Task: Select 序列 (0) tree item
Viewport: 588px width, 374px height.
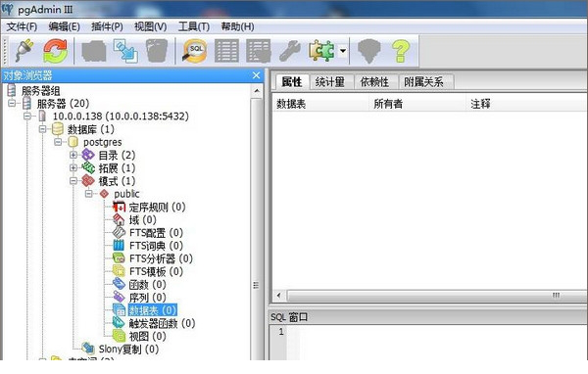Action: [147, 298]
